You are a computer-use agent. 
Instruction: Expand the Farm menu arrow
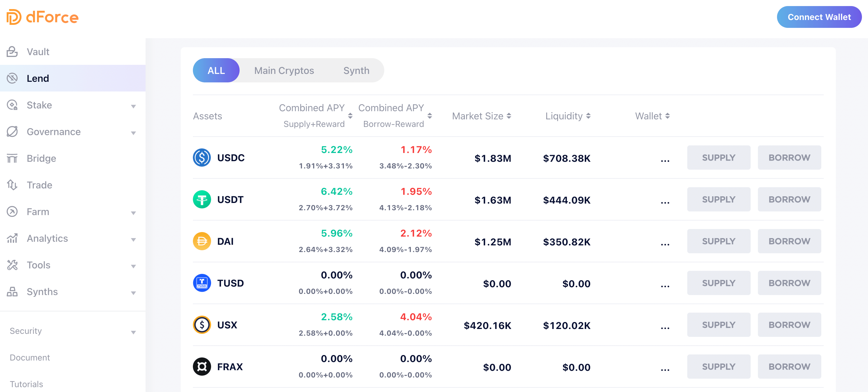tap(133, 213)
